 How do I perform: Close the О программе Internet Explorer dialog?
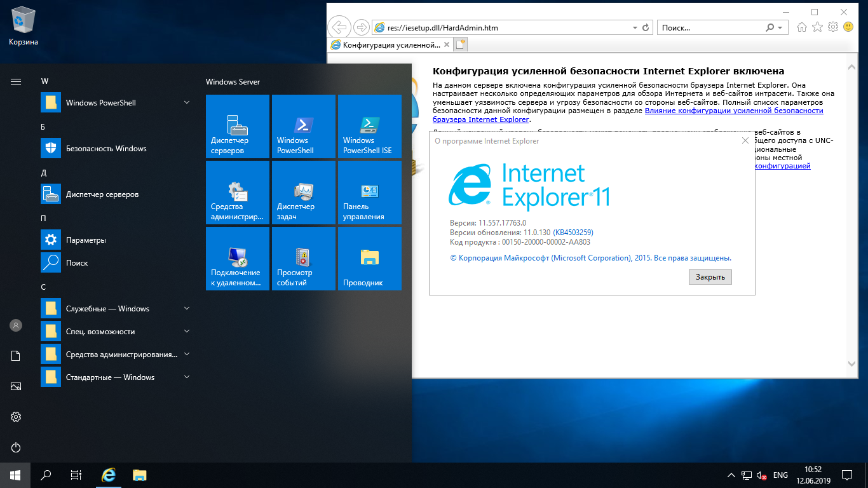(745, 140)
